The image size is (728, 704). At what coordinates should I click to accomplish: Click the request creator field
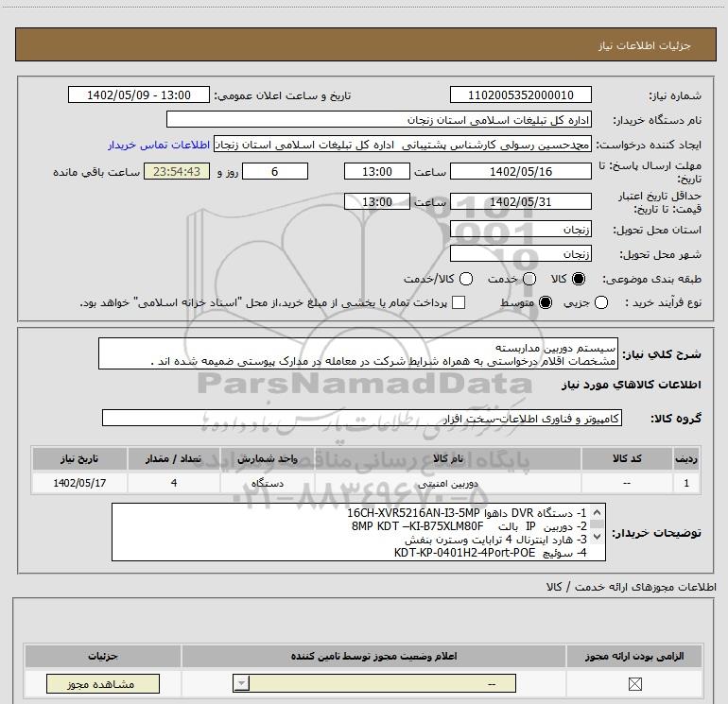(403, 145)
